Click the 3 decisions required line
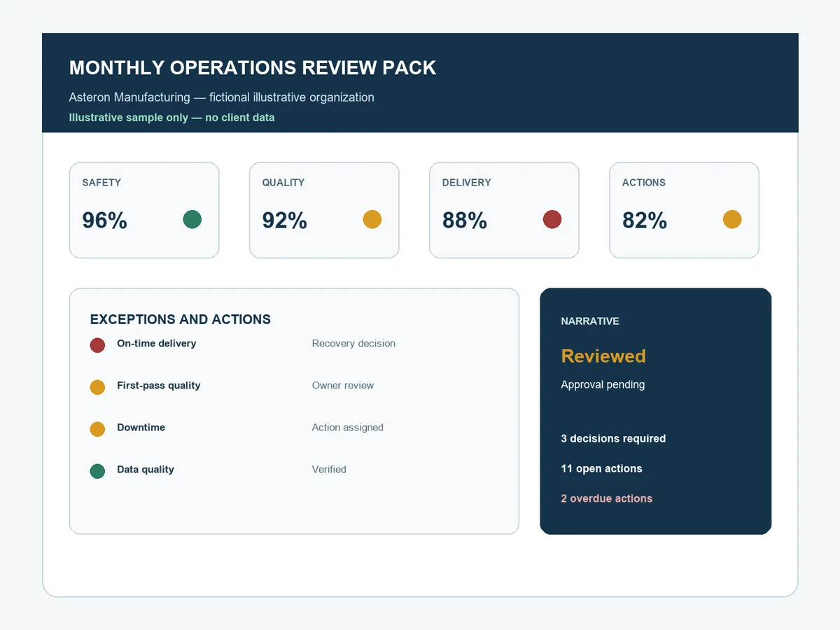The height and width of the screenshot is (630, 840). tap(613, 439)
